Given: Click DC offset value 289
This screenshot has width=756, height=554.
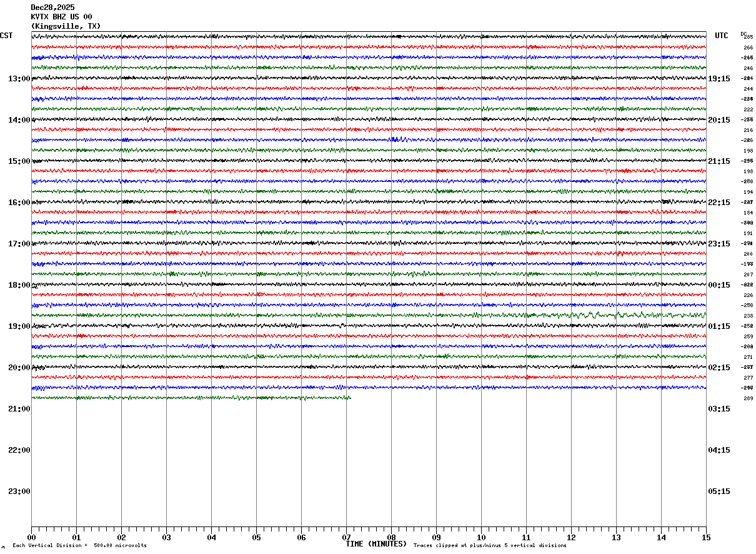Looking at the screenshot, I should (748, 398).
